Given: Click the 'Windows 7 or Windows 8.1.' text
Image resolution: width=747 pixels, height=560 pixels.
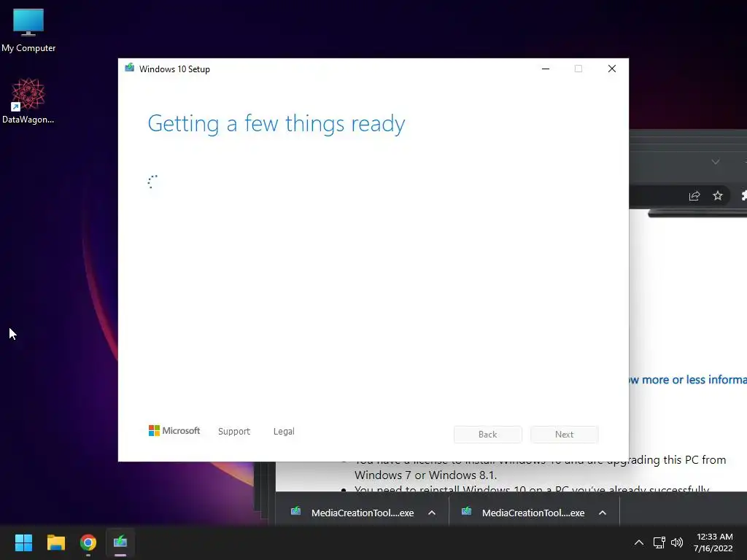Looking at the screenshot, I should click(x=425, y=475).
